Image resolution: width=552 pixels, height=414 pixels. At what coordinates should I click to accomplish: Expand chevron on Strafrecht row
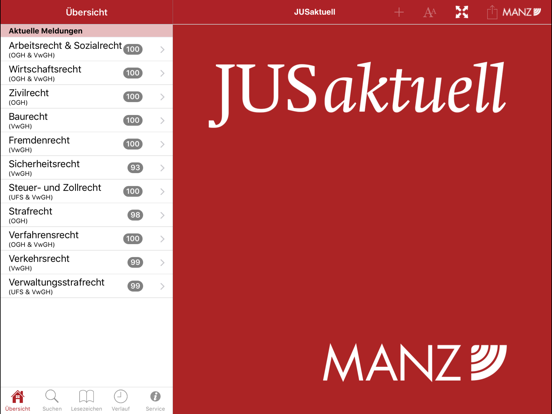[x=162, y=215]
